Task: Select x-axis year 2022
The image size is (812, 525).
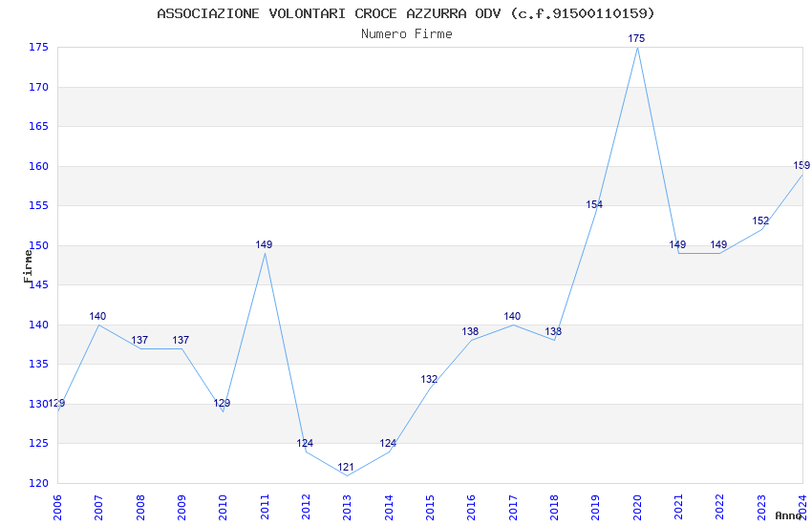Action: tap(720, 507)
